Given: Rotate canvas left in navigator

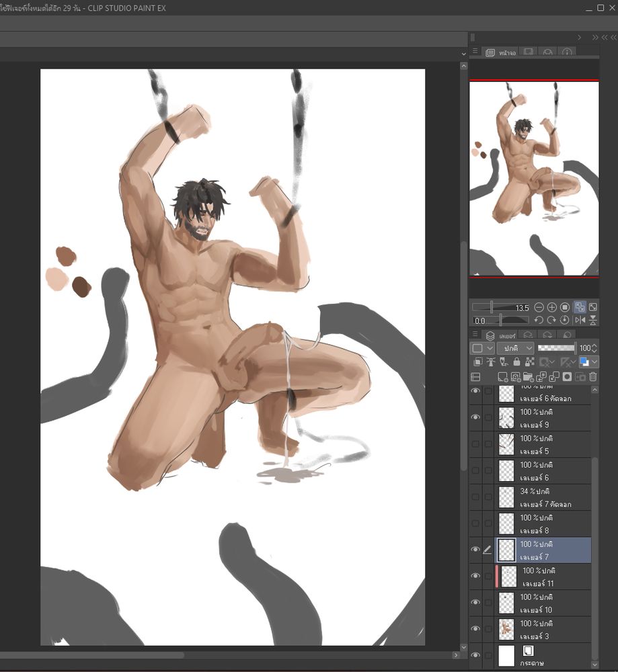Looking at the screenshot, I should [539, 320].
